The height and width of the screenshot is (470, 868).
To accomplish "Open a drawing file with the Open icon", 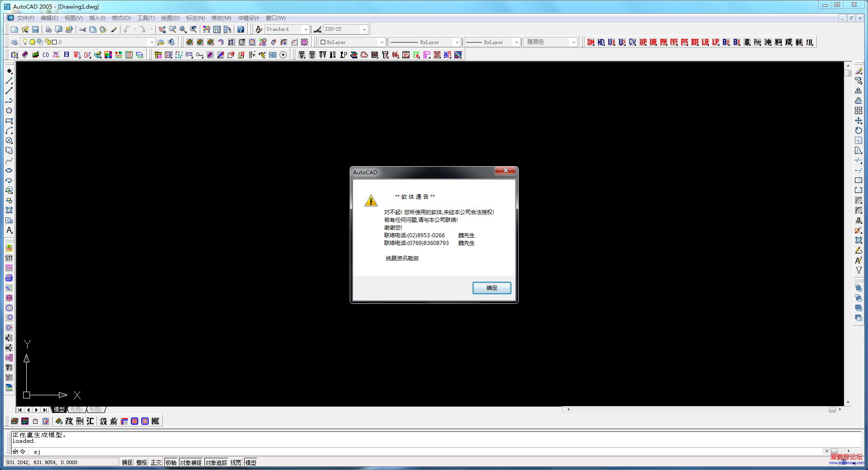I will 25,29.
